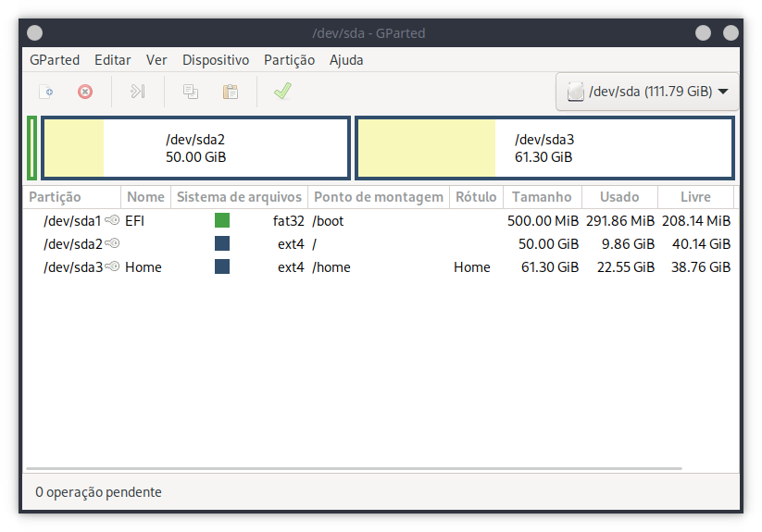Select the small green sda1 block in disk map

pyautogui.click(x=32, y=148)
